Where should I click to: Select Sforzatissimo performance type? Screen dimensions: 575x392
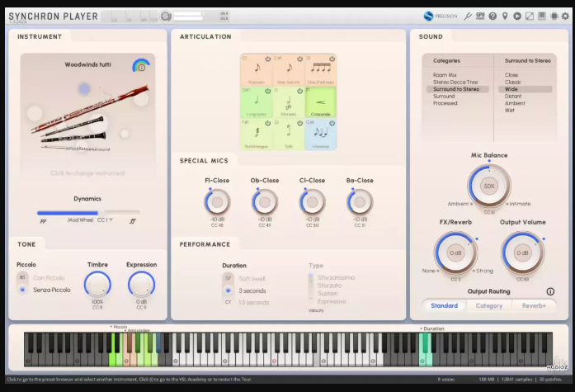[336, 277]
